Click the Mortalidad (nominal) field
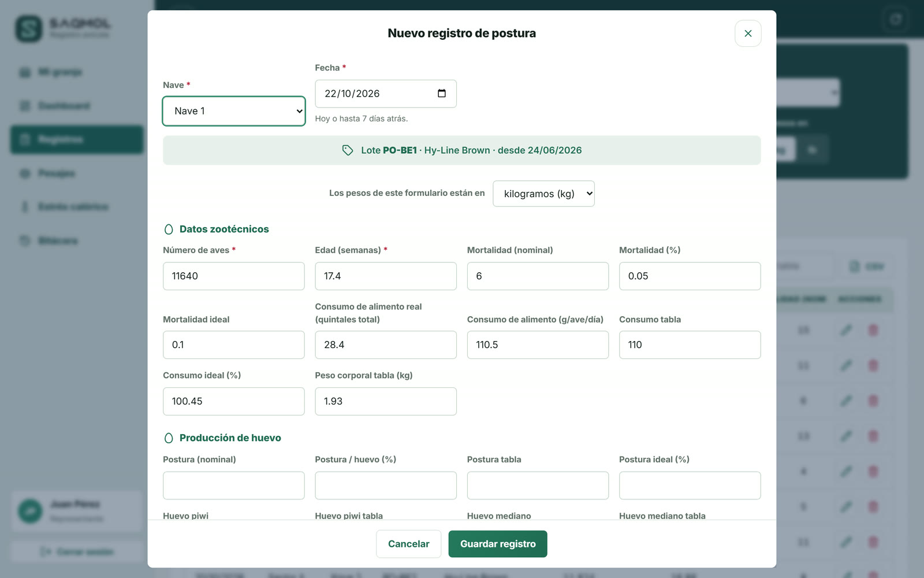 (x=538, y=276)
